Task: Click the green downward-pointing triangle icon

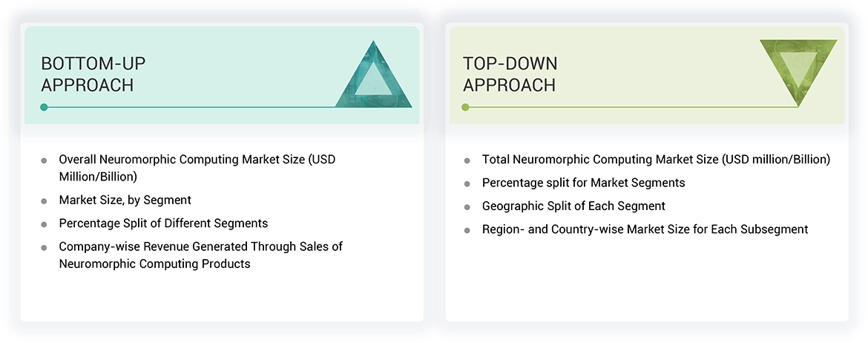Action: (798, 70)
